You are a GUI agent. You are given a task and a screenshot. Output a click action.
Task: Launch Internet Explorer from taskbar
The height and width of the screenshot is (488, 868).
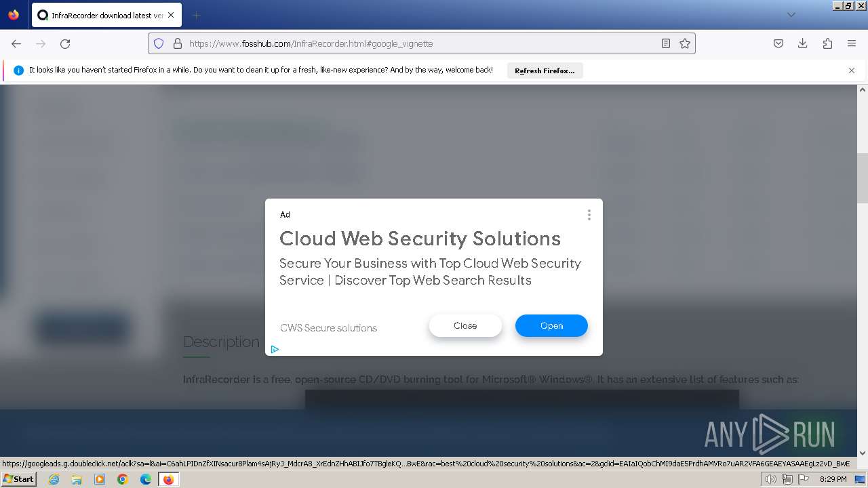pyautogui.click(x=54, y=479)
